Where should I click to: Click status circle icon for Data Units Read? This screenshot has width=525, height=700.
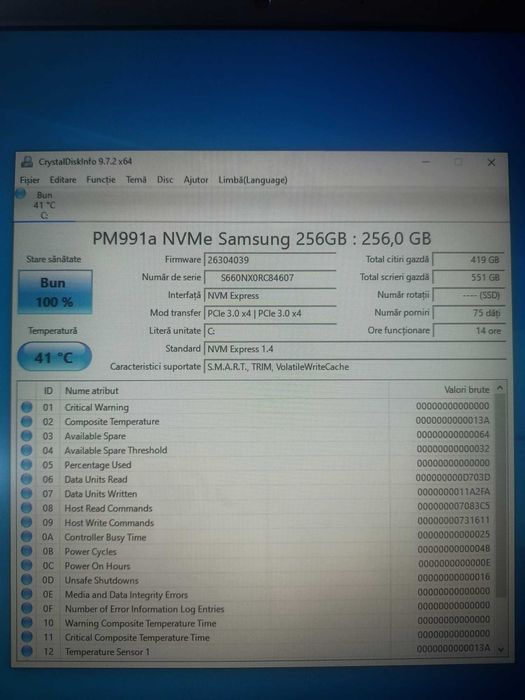pos(27,479)
